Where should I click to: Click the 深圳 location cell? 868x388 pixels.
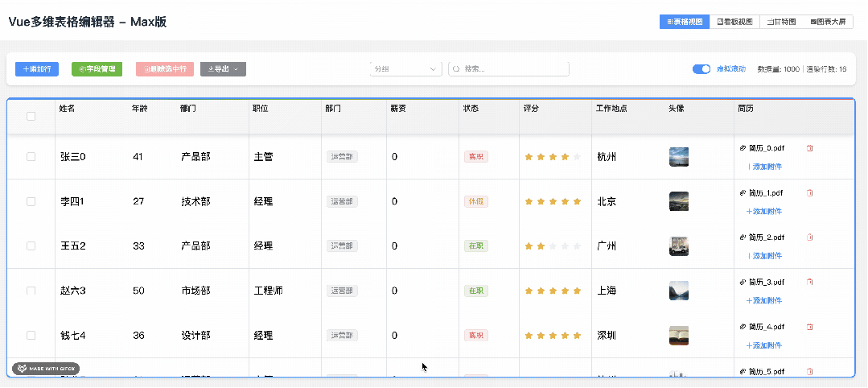click(x=607, y=336)
